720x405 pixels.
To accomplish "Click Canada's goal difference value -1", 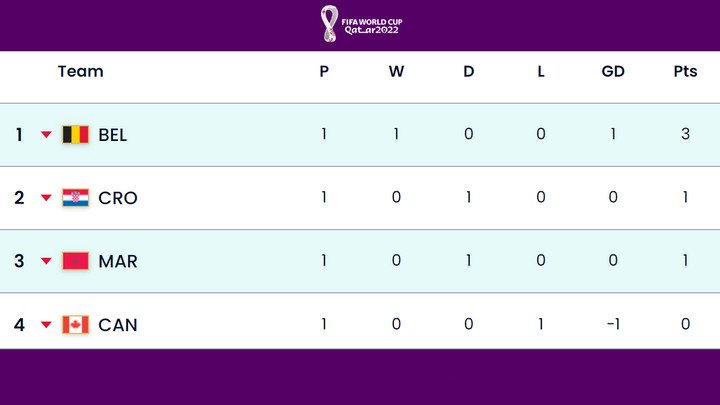I will [x=612, y=324].
